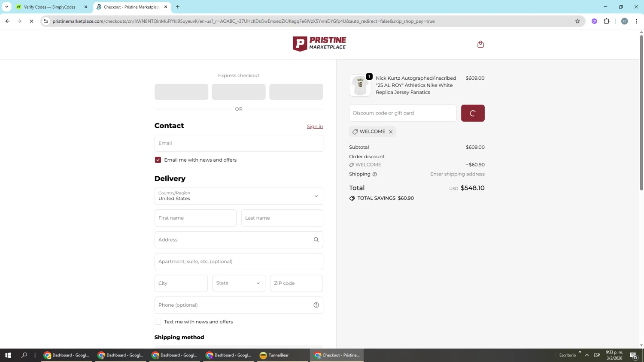The image size is (644, 362).
Task: Show hidden system tray icons
Action: coord(587,355)
